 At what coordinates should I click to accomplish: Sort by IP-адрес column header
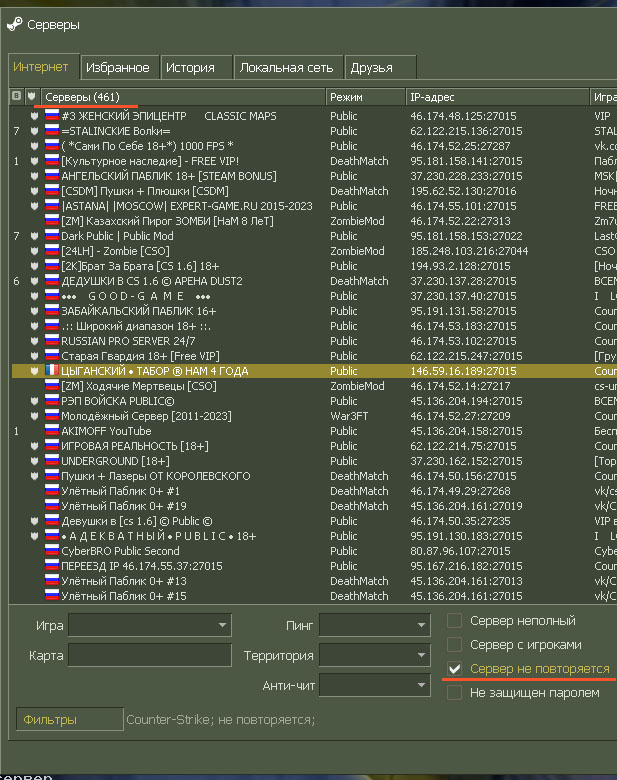point(497,97)
